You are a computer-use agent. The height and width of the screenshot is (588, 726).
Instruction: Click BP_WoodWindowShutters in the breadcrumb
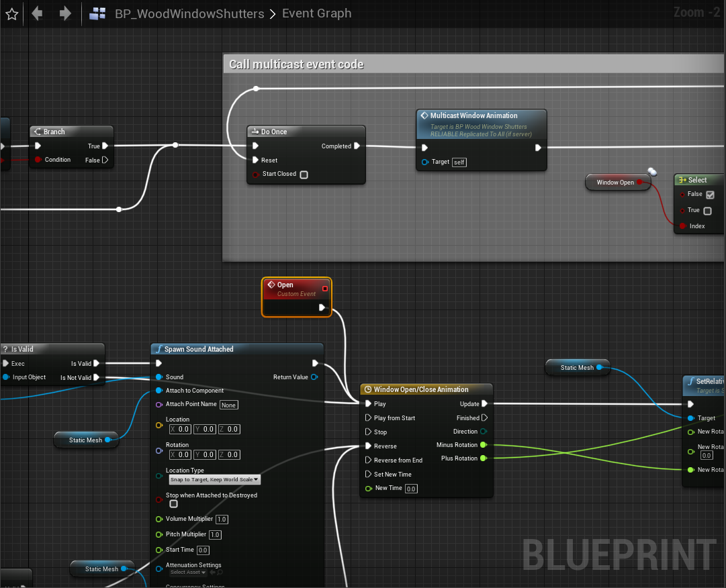(x=189, y=13)
